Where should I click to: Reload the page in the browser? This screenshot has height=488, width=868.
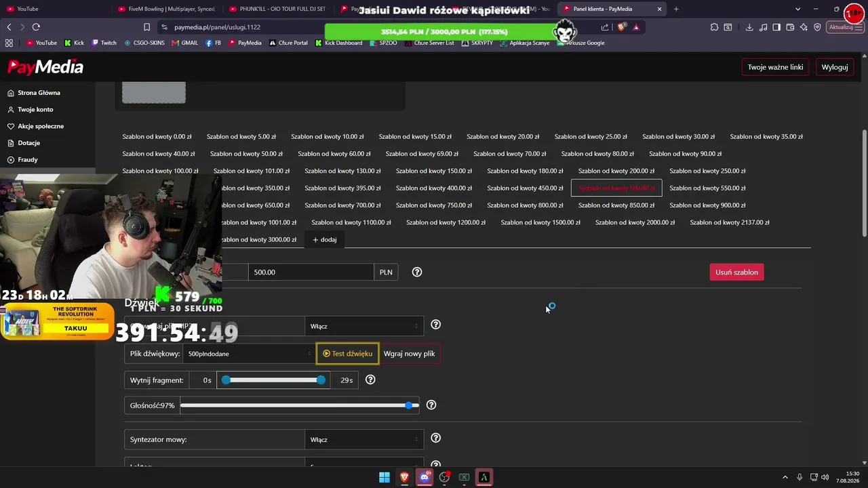[36, 27]
